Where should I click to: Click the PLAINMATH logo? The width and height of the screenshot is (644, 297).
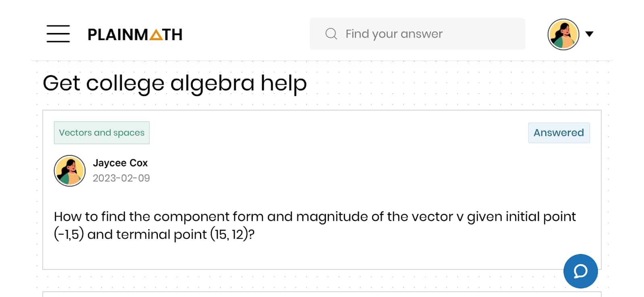(x=134, y=35)
